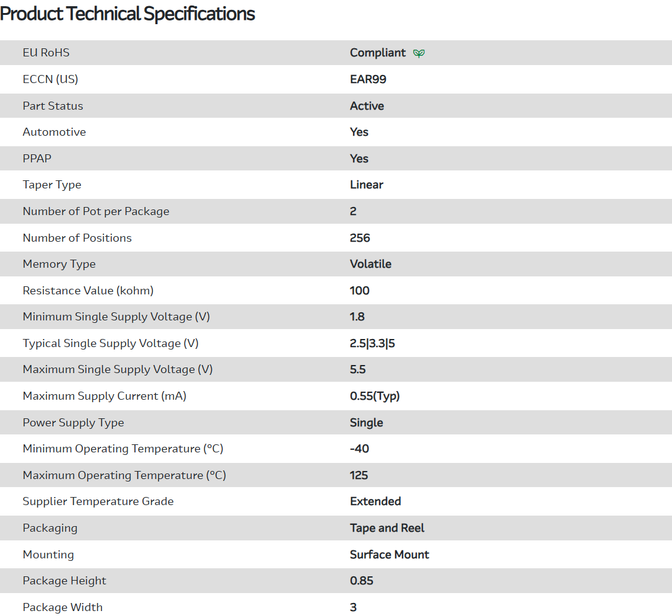
Task: Click the PPAP row label
Action: pyautogui.click(x=37, y=159)
